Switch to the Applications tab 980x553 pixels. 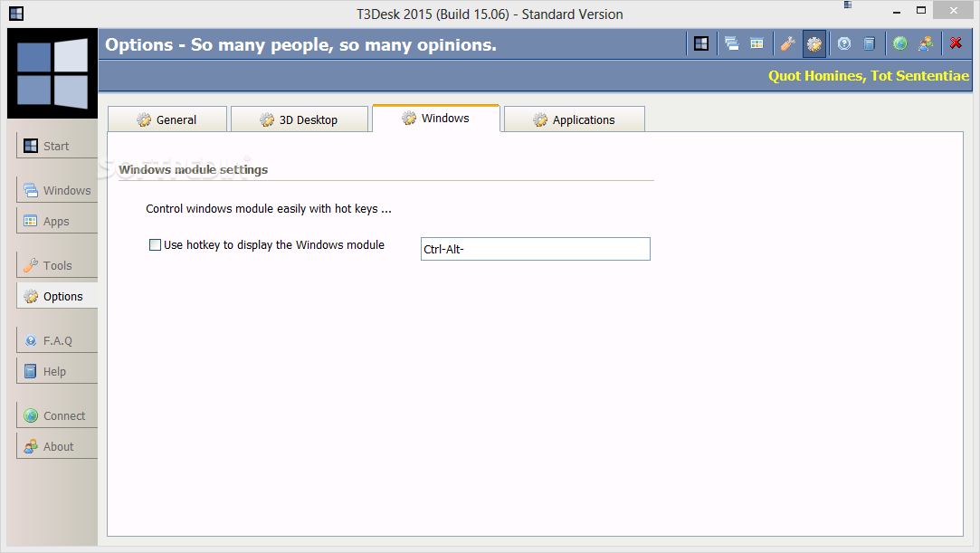[x=575, y=119]
